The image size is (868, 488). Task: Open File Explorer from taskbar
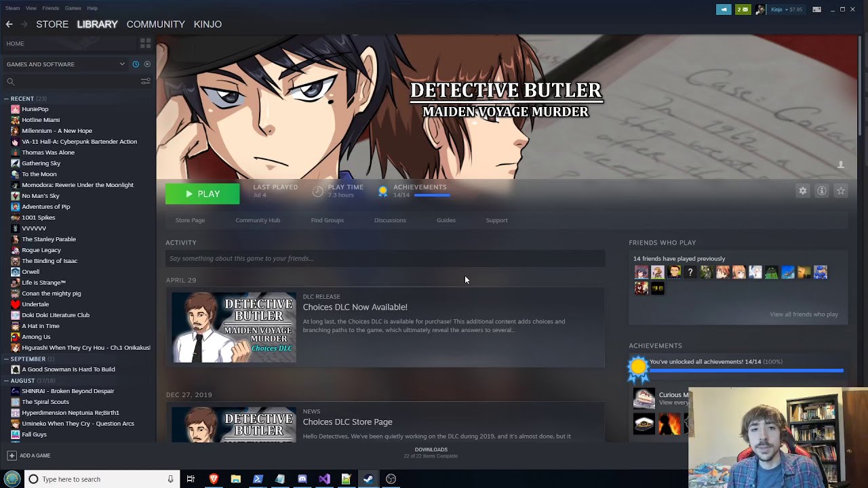235,479
